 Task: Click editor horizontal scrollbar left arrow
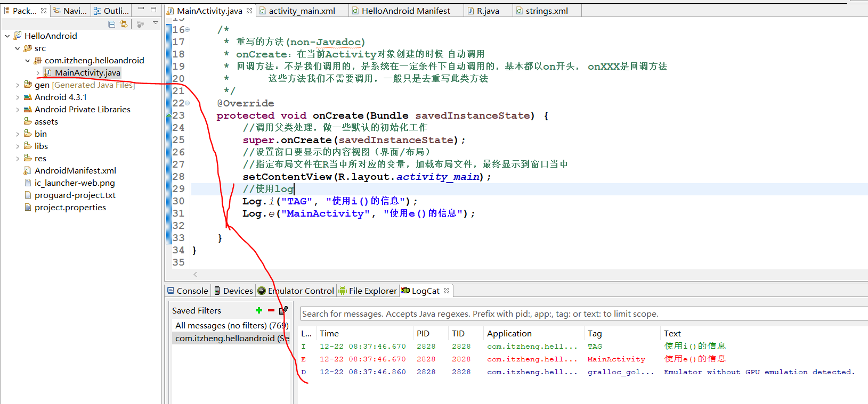click(196, 274)
